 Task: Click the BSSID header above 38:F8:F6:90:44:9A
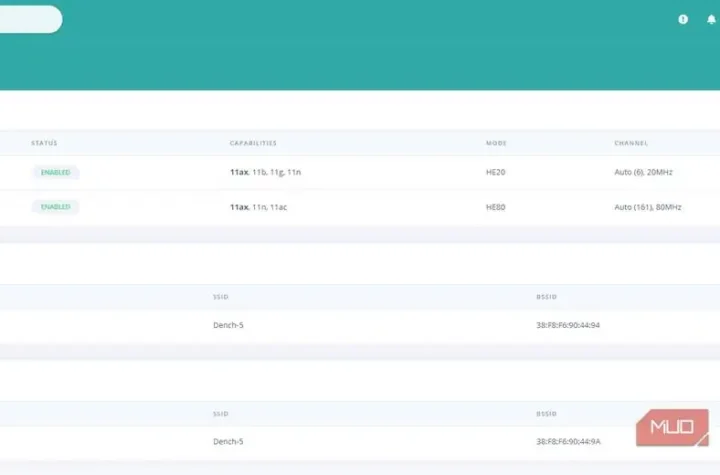[x=546, y=414]
